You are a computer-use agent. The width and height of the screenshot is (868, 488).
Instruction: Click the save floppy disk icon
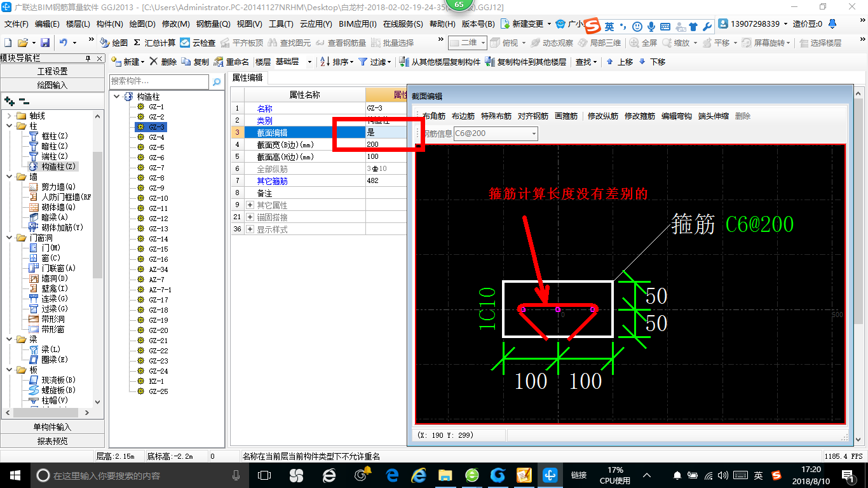pos(45,43)
